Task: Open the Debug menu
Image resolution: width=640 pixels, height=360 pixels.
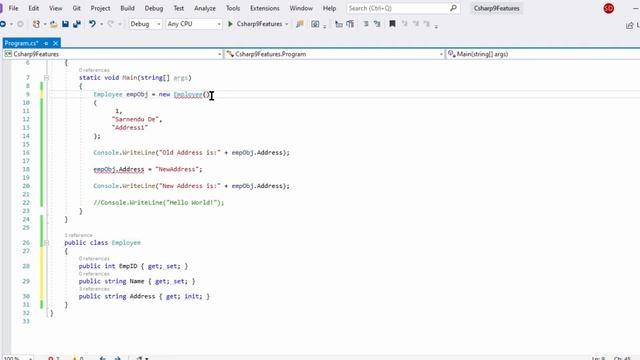Action: [154, 8]
